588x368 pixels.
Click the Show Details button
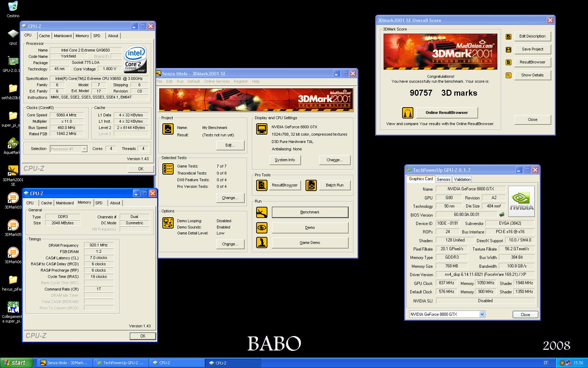tap(532, 75)
